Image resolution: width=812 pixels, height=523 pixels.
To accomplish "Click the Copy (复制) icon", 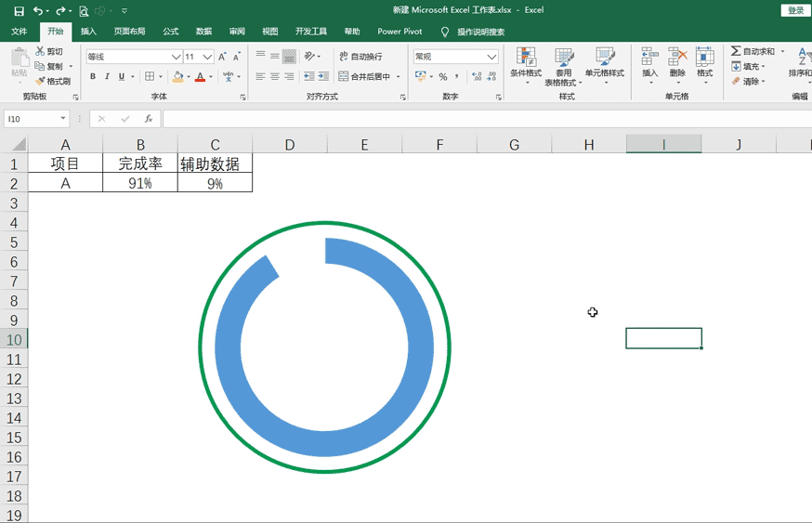I will (39, 66).
